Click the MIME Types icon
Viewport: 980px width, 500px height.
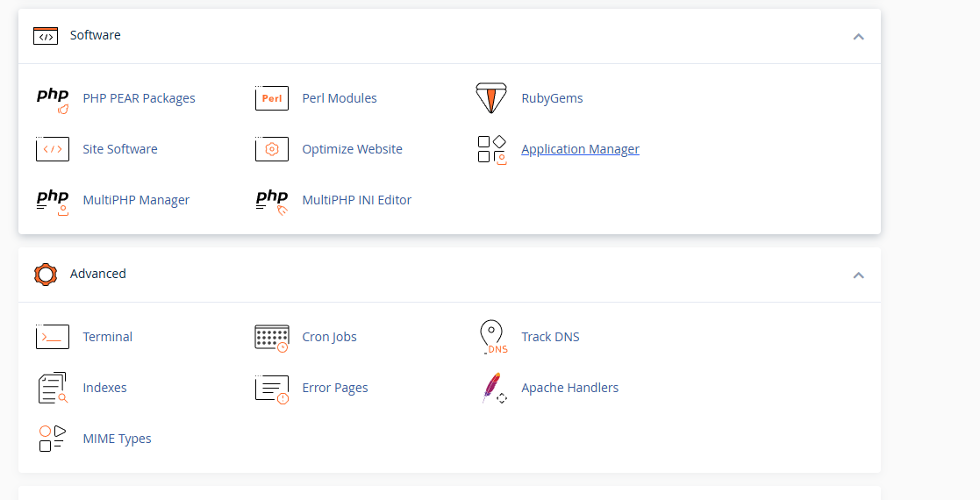pos(53,438)
